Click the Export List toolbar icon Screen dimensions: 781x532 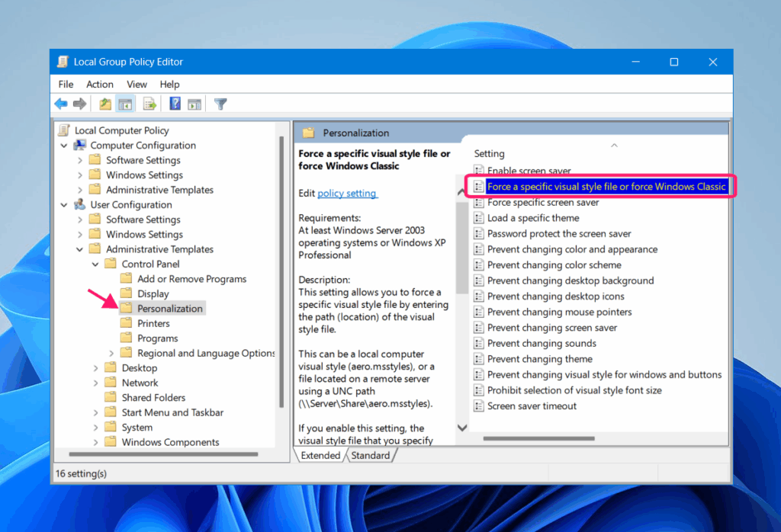[x=149, y=104]
